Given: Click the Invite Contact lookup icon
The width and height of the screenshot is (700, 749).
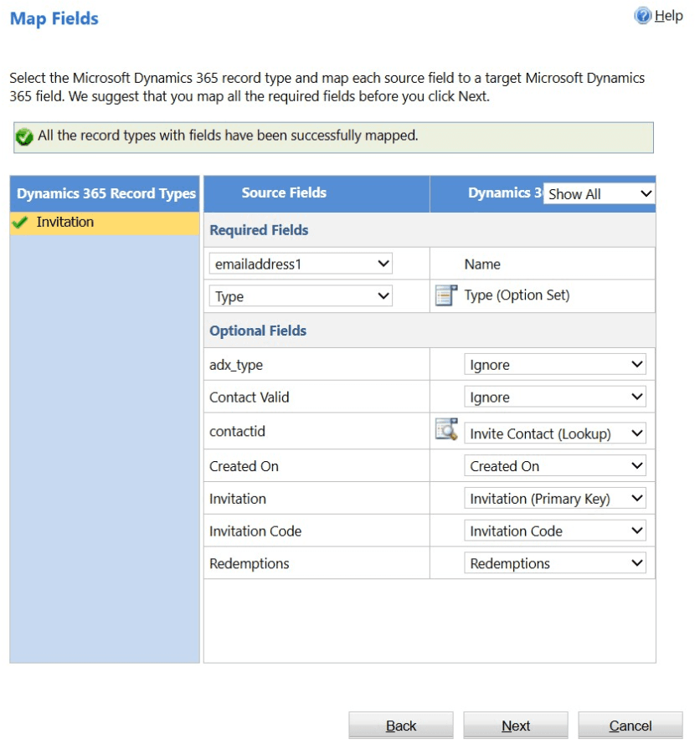Looking at the screenshot, I should pos(446,429).
